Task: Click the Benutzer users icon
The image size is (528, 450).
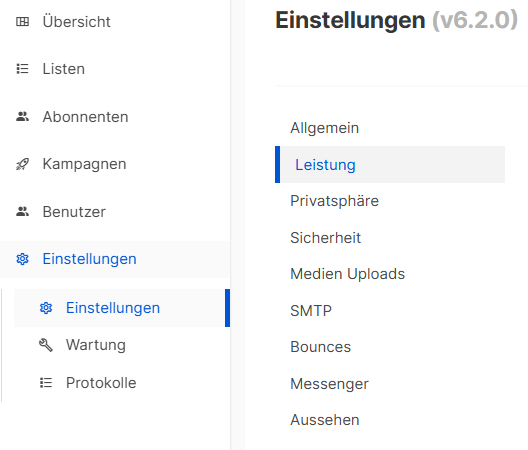Action: point(23,212)
